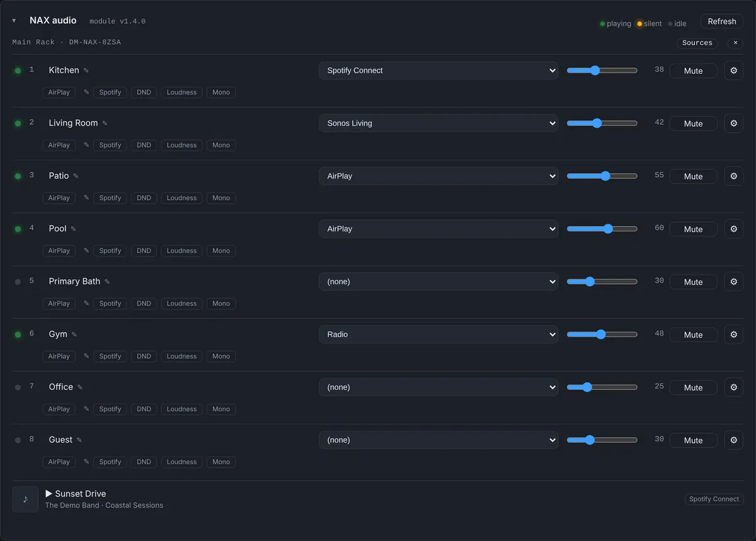Image resolution: width=756 pixels, height=541 pixels.
Task: Click the Spotify Connect badge in now playing
Action: click(x=714, y=499)
